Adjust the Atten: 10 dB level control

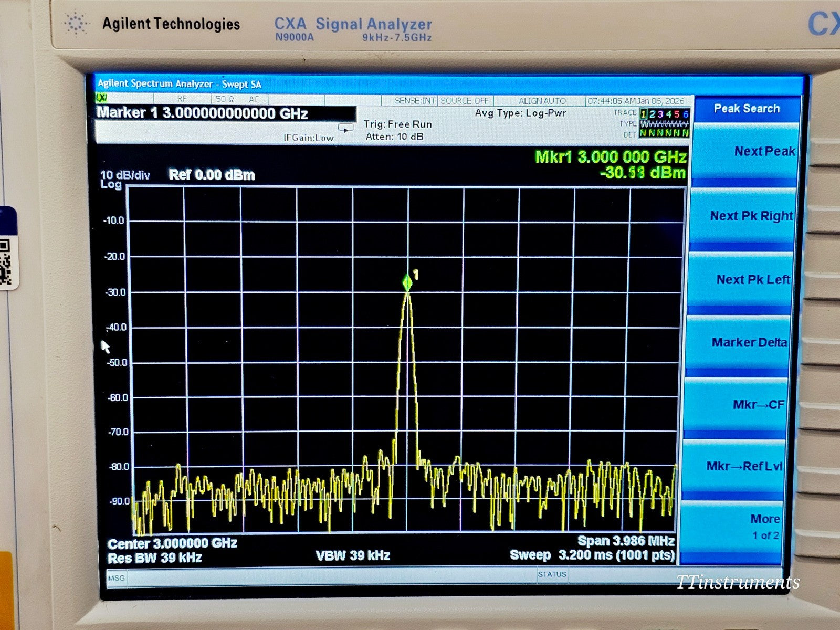click(394, 136)
